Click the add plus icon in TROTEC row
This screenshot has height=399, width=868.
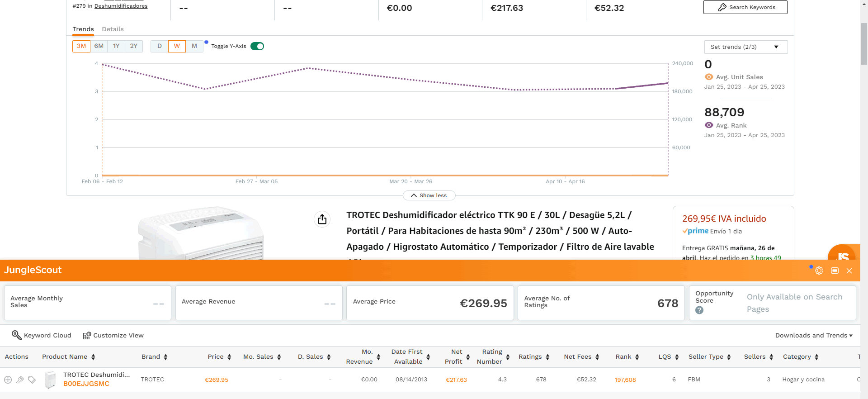point(8,380)
